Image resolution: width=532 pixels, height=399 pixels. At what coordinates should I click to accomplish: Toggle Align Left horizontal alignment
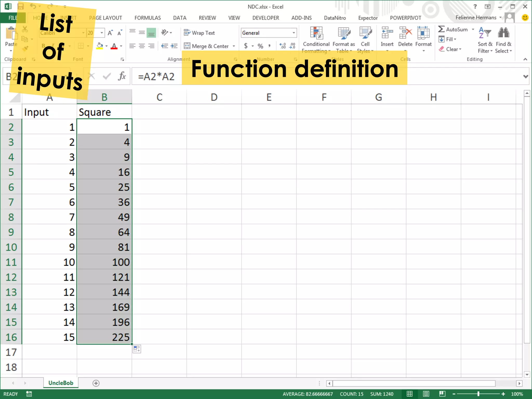click(132, 46)
